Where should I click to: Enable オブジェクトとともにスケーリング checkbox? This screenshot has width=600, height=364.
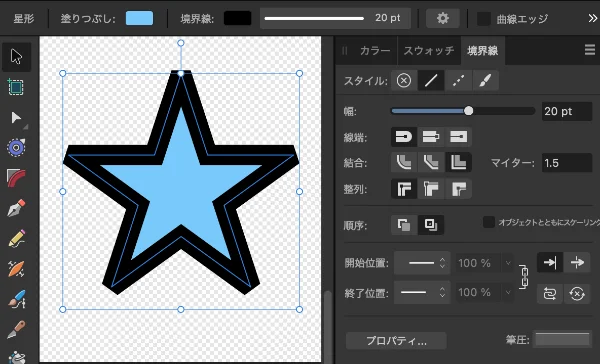[x=489, y=222]
